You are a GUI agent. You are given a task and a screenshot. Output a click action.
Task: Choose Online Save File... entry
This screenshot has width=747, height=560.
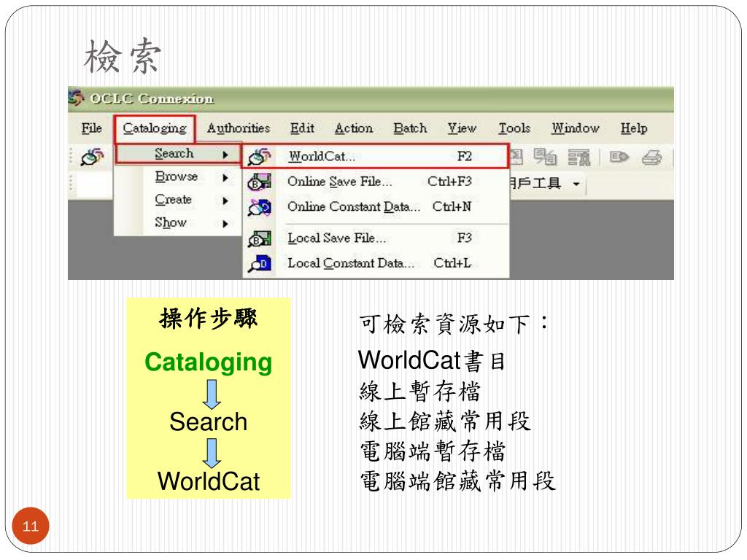[376, 182]
